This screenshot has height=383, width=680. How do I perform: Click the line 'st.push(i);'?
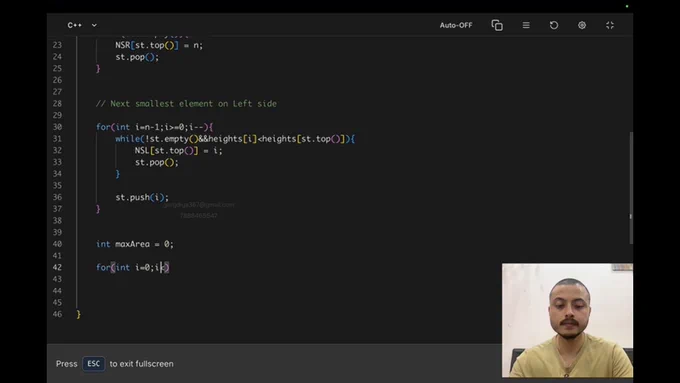142,197
